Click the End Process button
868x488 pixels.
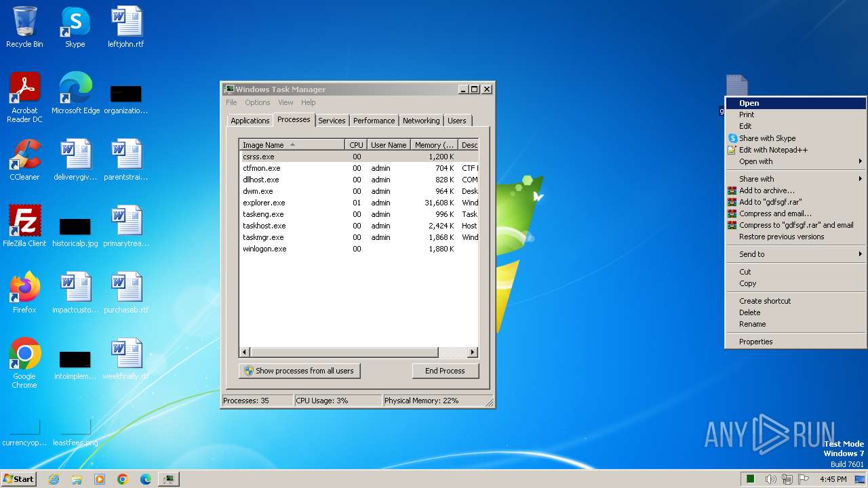445,371
